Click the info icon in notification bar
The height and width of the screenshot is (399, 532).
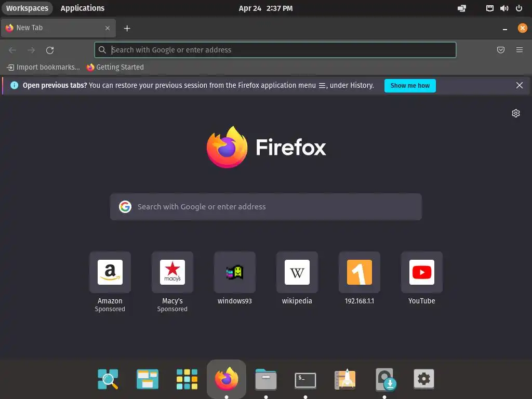[14, 86]
